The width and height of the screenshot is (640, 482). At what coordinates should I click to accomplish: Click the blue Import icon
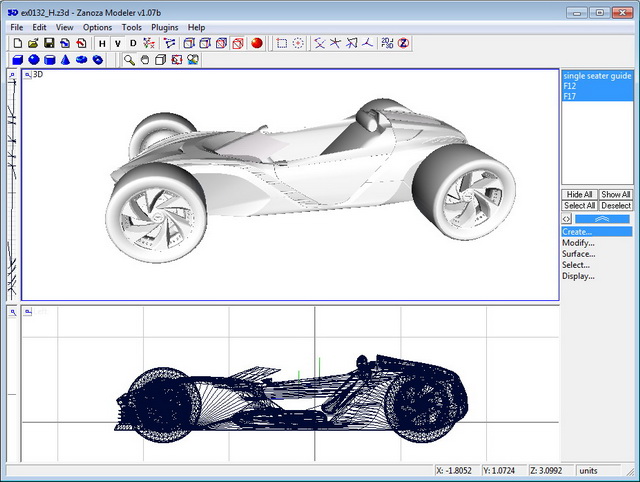click(65, 43)
